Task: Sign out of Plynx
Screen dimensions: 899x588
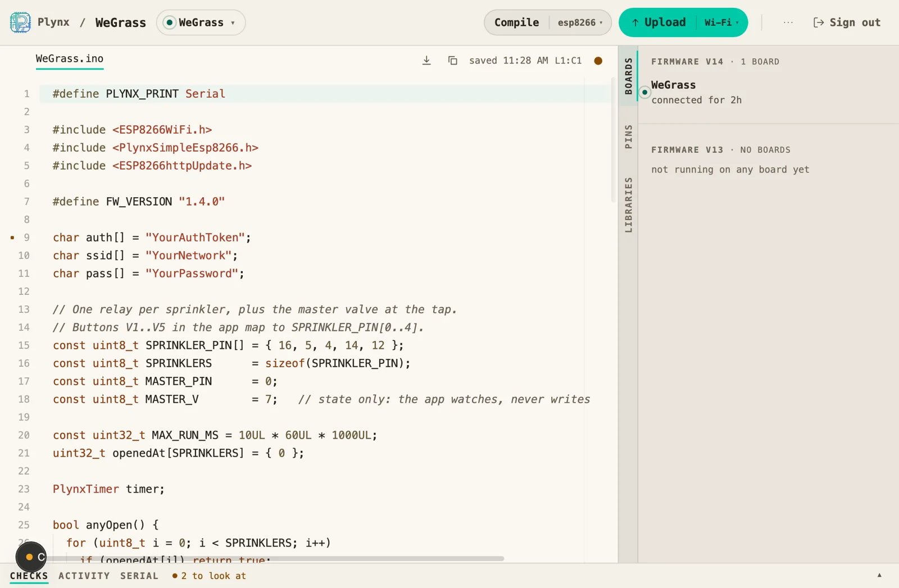Action: tap(847, 22)
